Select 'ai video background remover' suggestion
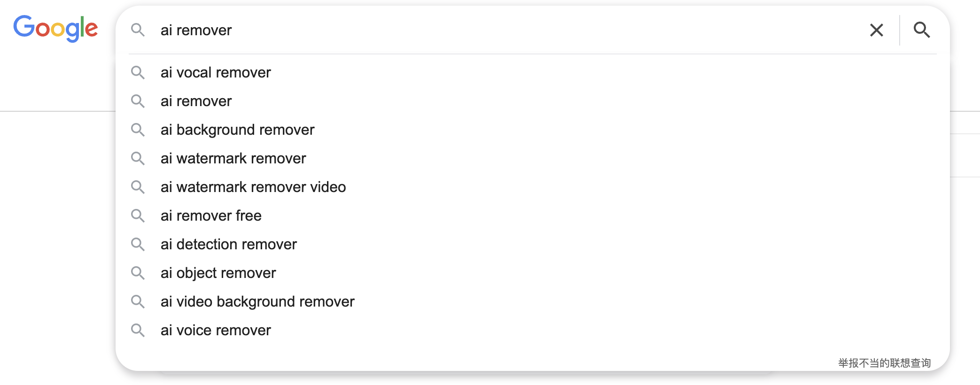Screen dimensions: 980x385 pyautogui.click(x=257, y=301)
